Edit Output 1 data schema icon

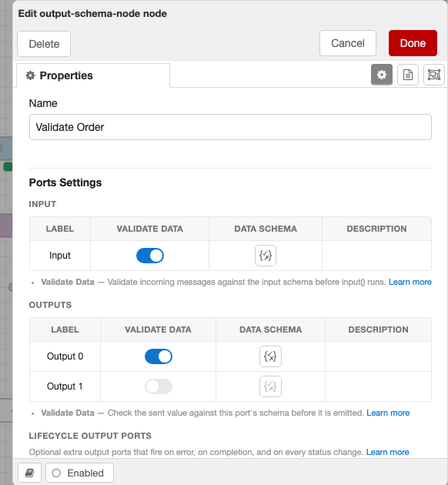[x=270, y=386]
